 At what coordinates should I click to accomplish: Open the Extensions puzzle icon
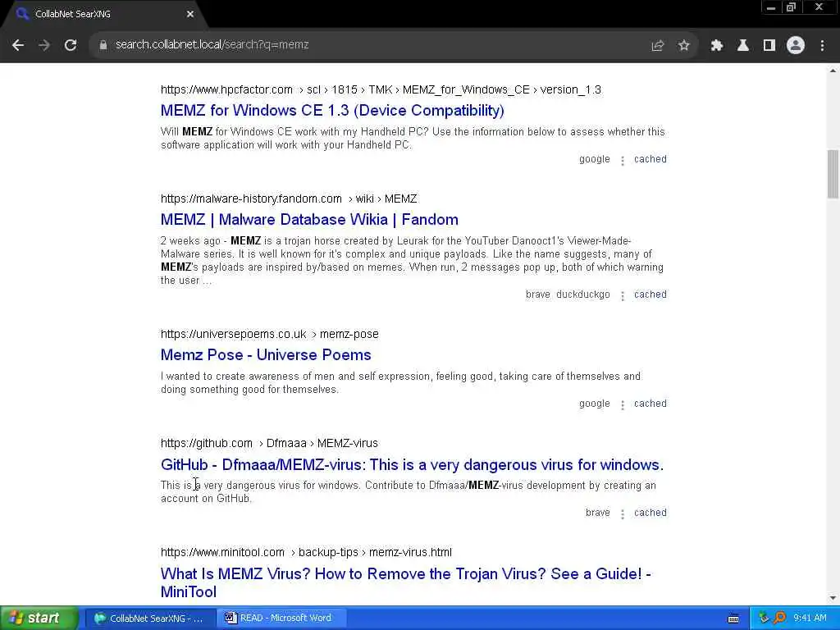[x=716, y=46]
